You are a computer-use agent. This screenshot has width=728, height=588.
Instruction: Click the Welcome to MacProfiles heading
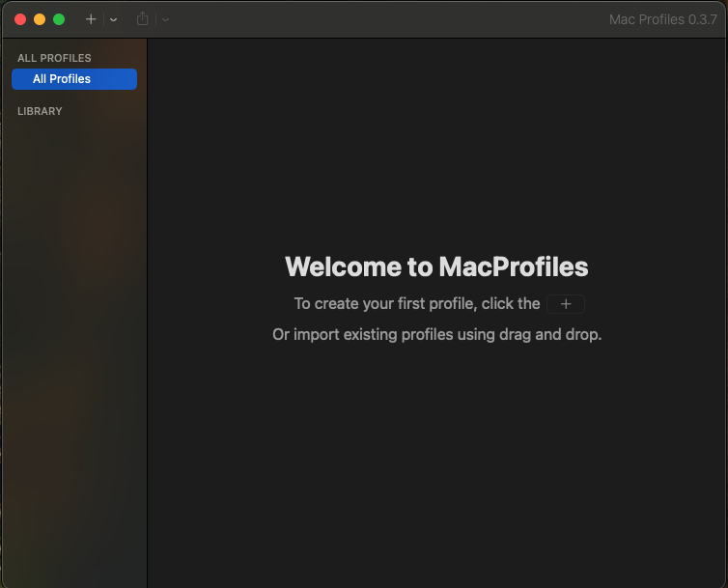click(436, 266)
